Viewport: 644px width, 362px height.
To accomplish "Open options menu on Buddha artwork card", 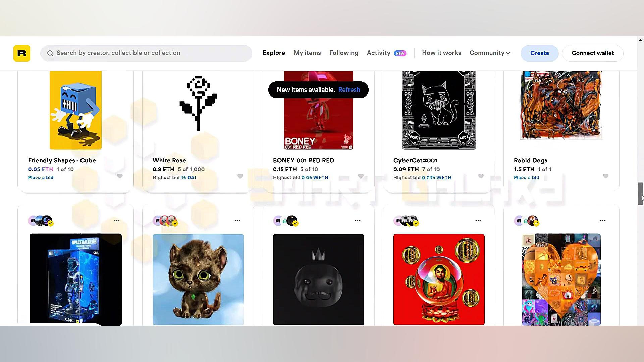I will click(x=478, y=221).
